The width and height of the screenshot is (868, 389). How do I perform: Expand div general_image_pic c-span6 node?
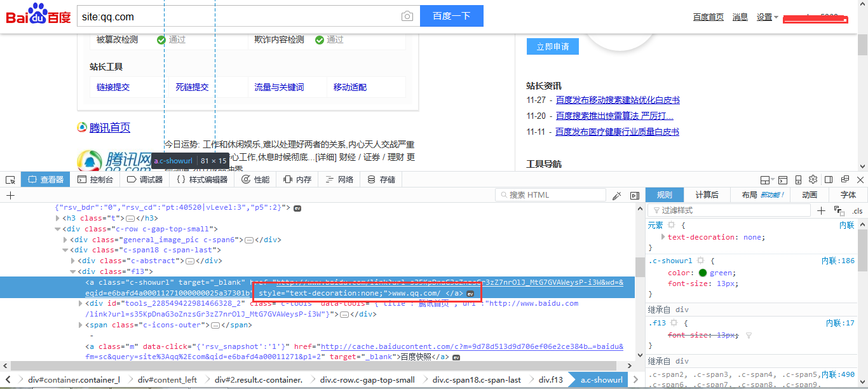pyautogui.click(x=65, y=240)
